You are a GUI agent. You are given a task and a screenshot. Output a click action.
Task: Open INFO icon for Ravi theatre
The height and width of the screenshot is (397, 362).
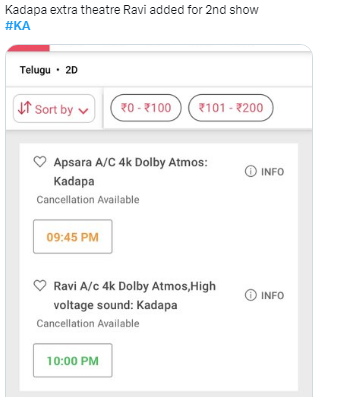coord(251,295)
